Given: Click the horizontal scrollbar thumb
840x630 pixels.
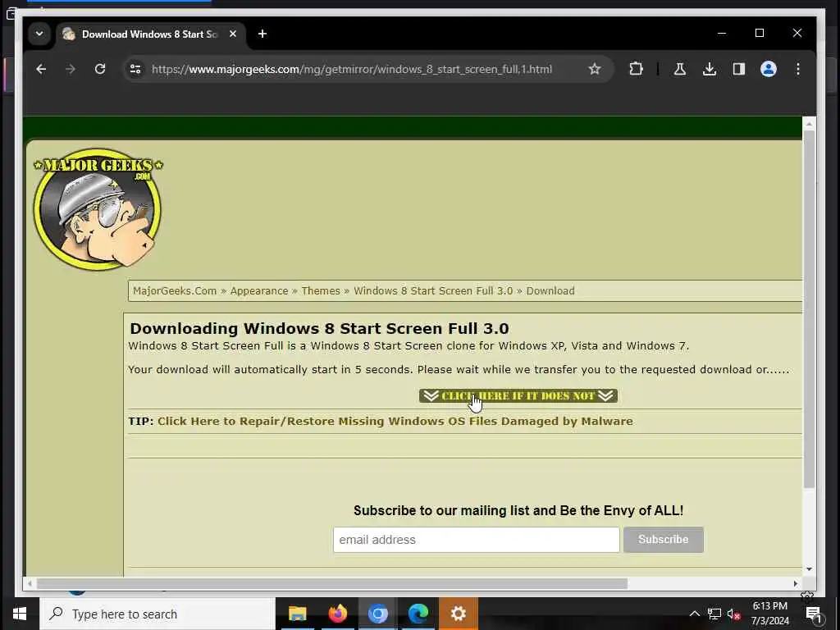Looking at the screenshot, I should click(331, 583).
